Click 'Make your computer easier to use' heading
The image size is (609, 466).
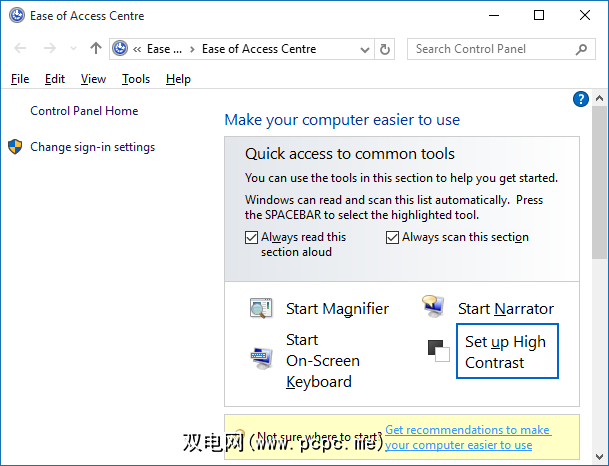coord(342,120)
